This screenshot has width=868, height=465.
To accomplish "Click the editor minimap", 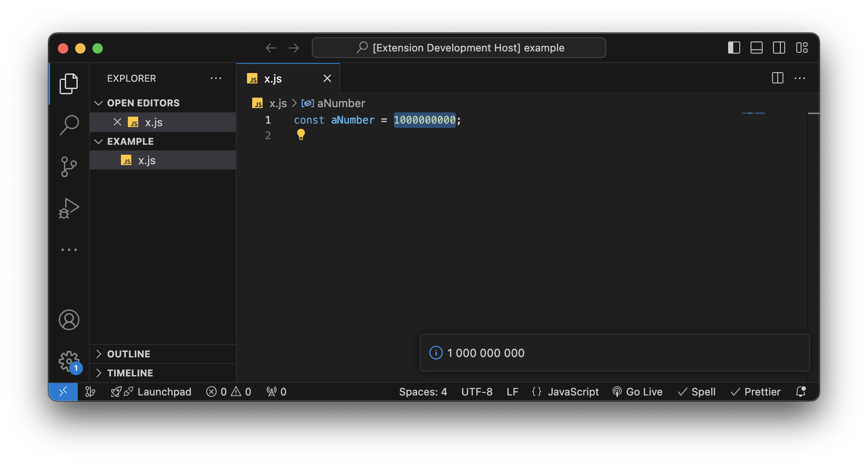I will 754,113.
